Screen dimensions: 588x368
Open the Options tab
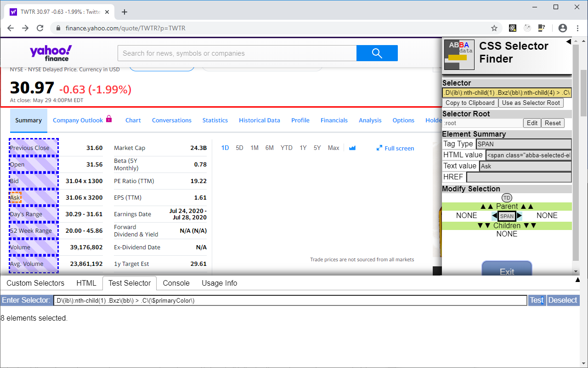point(403,120)
